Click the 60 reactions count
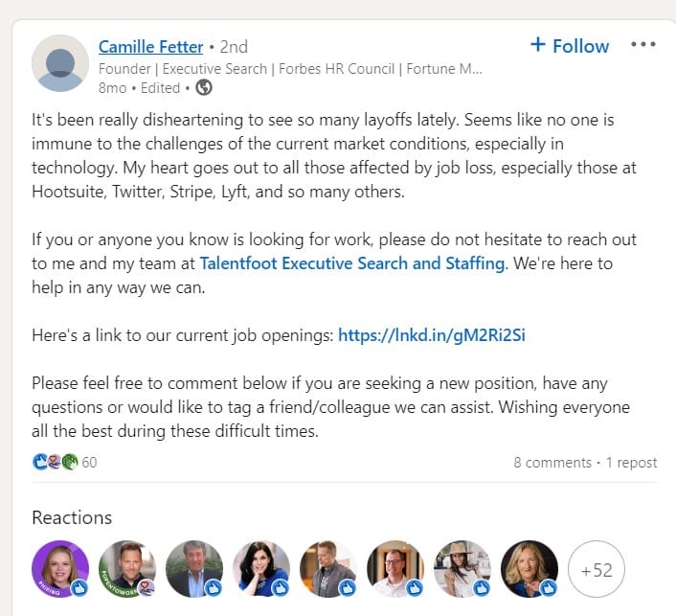 point(89,463)
